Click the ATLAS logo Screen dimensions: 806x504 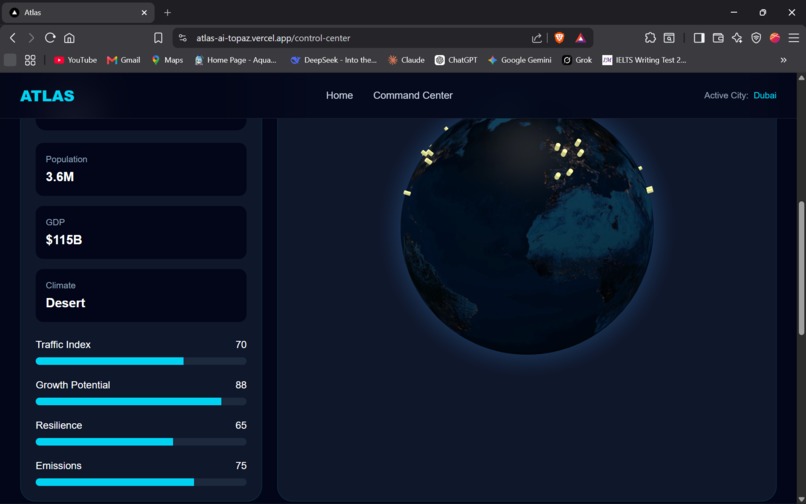pos(47,96)
